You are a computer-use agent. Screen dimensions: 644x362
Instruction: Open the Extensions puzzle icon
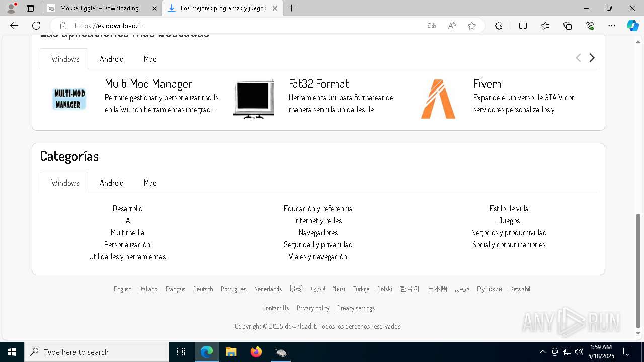click(499, 26)
